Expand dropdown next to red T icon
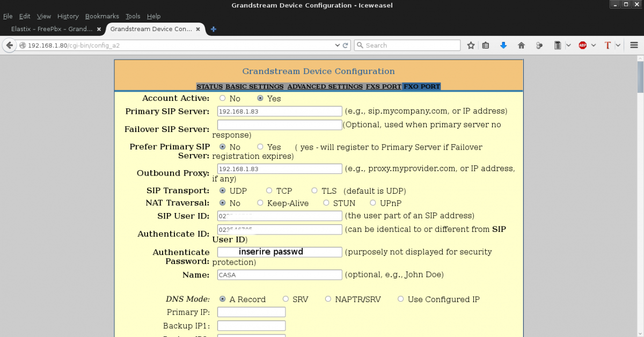This screenshot has height=337, width=644. [618, 46]
